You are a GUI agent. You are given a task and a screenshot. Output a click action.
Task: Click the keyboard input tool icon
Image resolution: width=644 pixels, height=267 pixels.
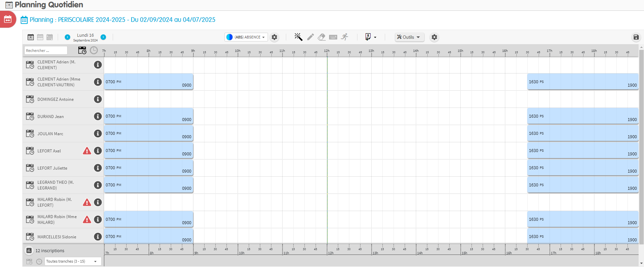tap(333, 37)
